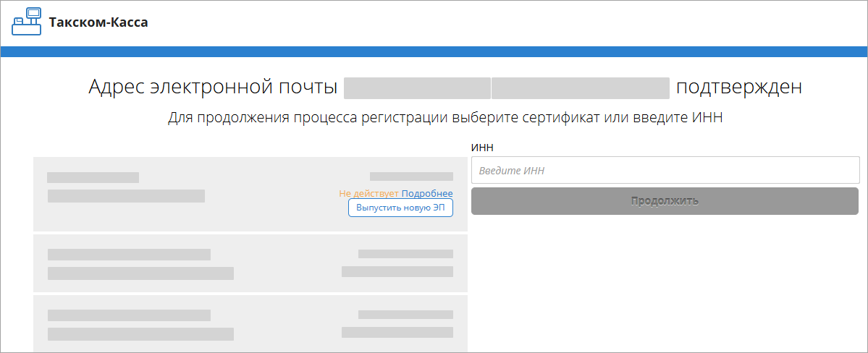Click first certificate's blurred top-right date
The width and height of the screenshot is (868, 353).
pos(411,176)
